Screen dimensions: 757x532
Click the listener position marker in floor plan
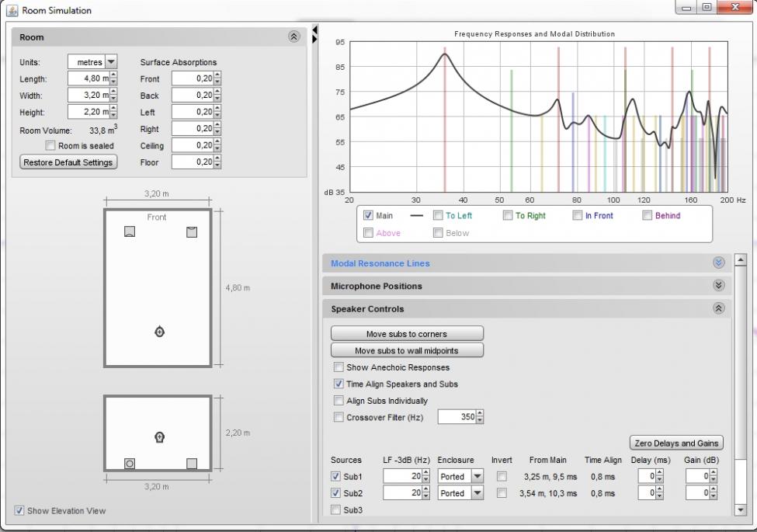[x=160, y=332]
